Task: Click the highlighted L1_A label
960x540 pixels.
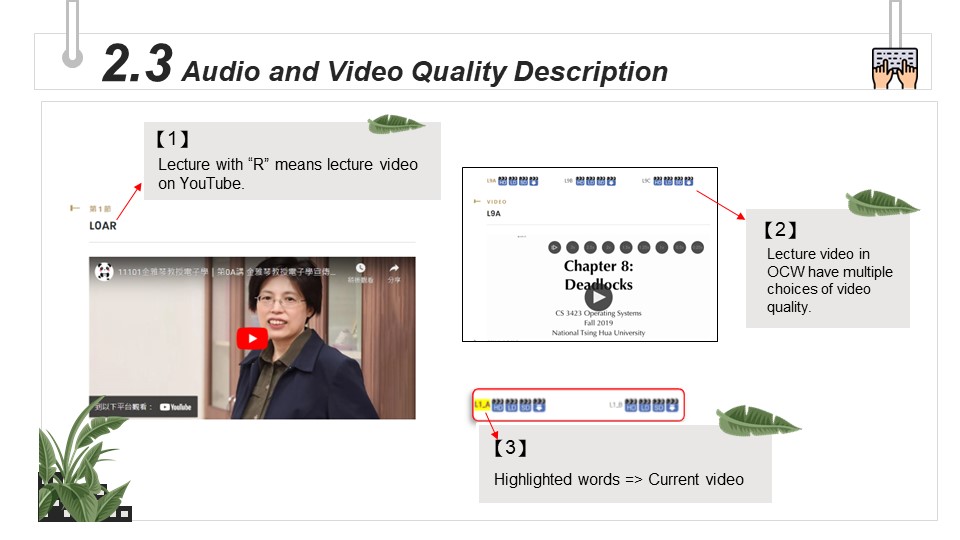Action: (481, 405)
